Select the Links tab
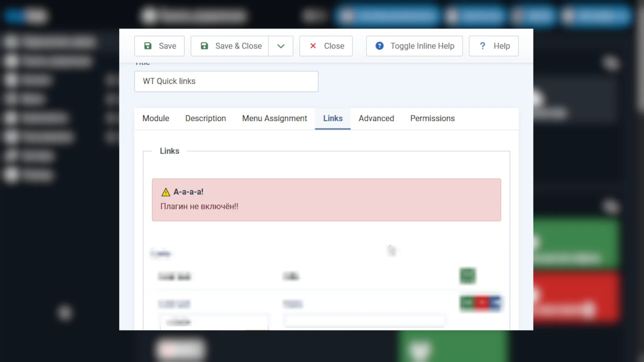The image size is (644, 362). tap(333, 118)
